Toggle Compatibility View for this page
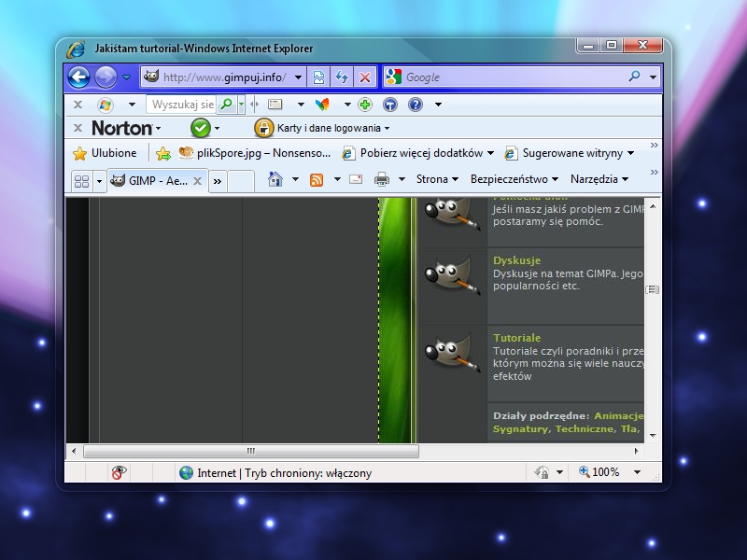 pyautogui.click(x=318, y=77)
